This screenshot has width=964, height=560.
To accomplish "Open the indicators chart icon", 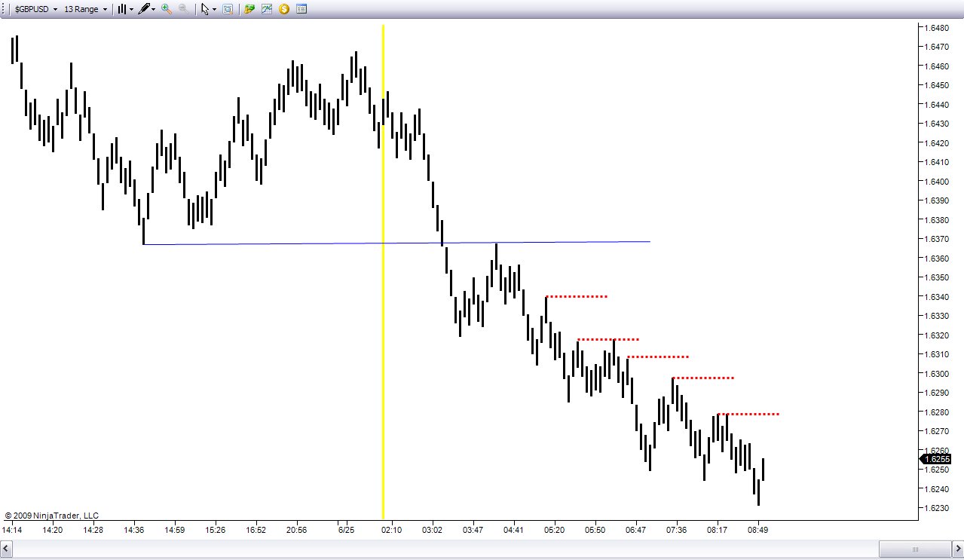I will [267, 10].
